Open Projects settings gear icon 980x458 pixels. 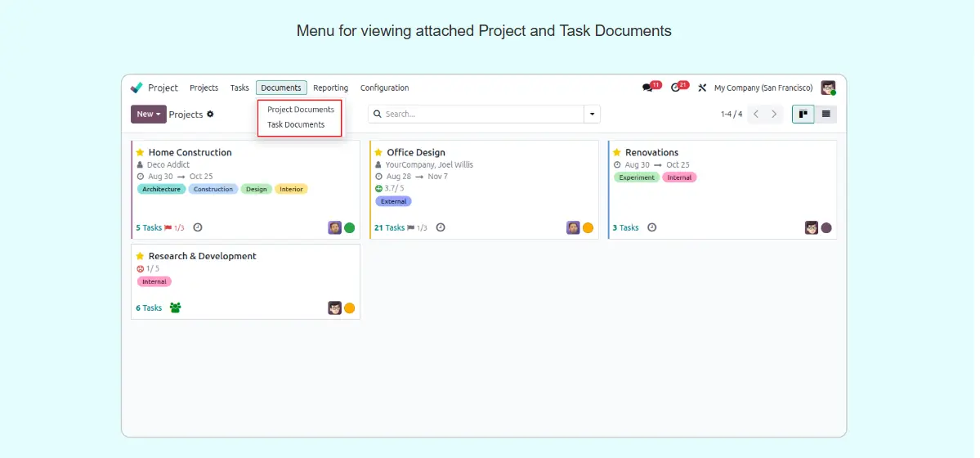(210, 114)
